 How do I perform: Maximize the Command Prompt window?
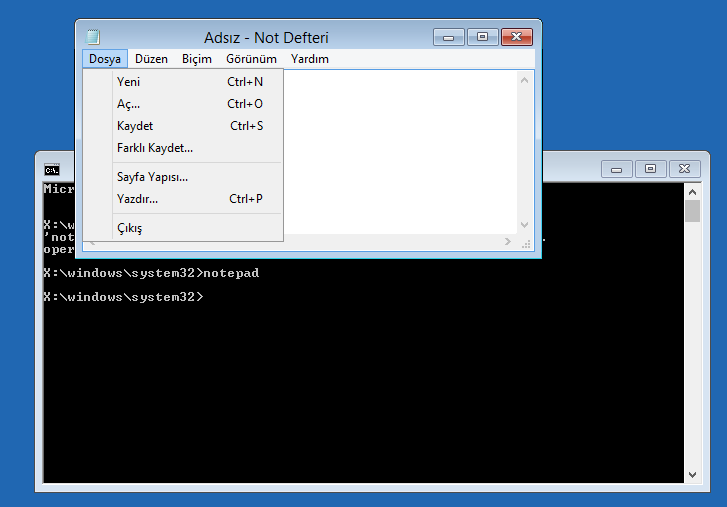pos(650,169)
